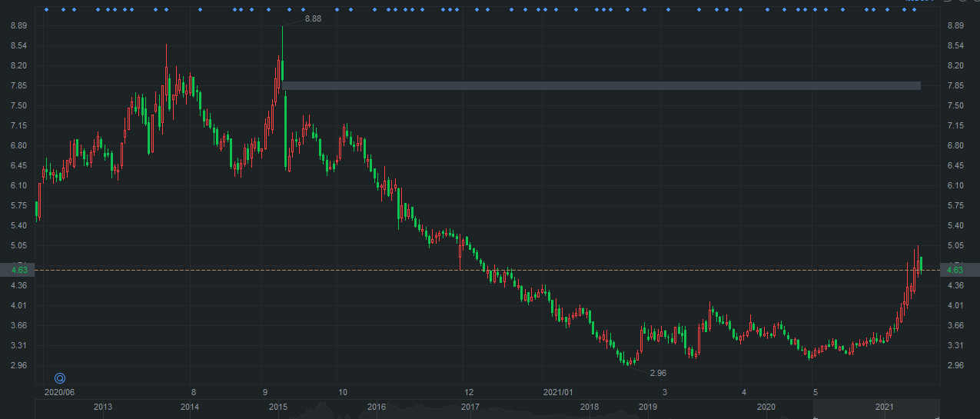Click the left handle of the navigator range
Image resolution: width=980 pixels, height=419 pixels.
pos(815,417)
